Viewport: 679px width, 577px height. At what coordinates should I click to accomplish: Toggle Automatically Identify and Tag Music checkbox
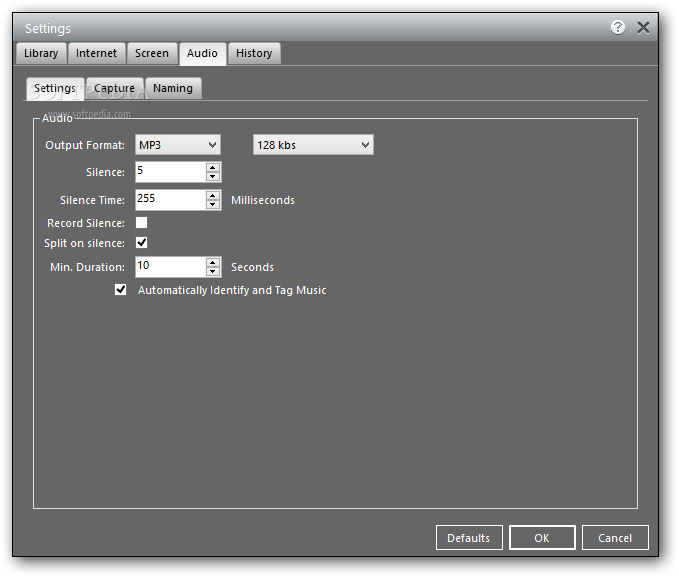tap(121, 289)
